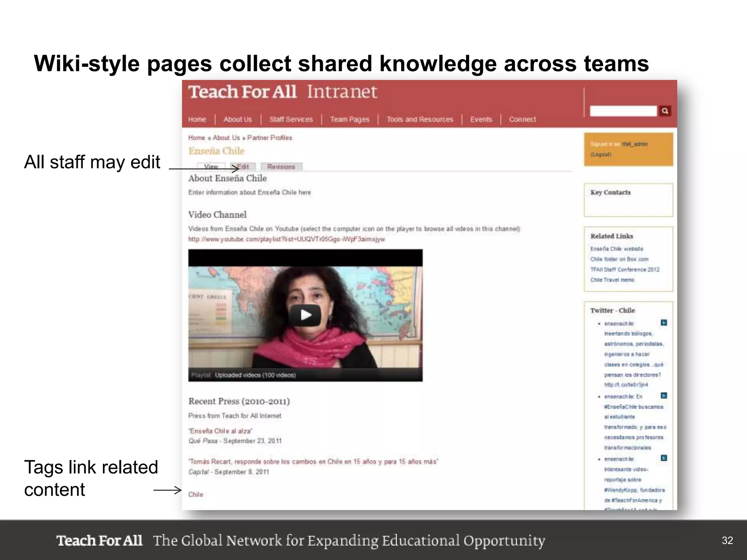Click the video thumbnail image

305,315
